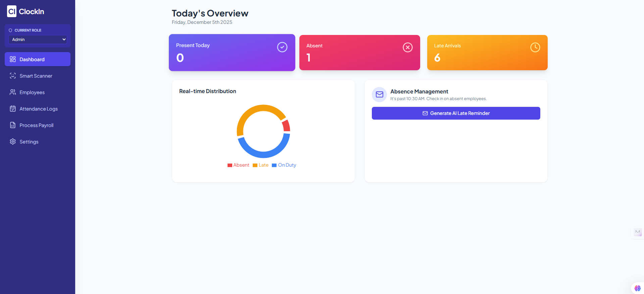
Task: Toggle the On Duty legend item
Action: (x=284, y=165)
